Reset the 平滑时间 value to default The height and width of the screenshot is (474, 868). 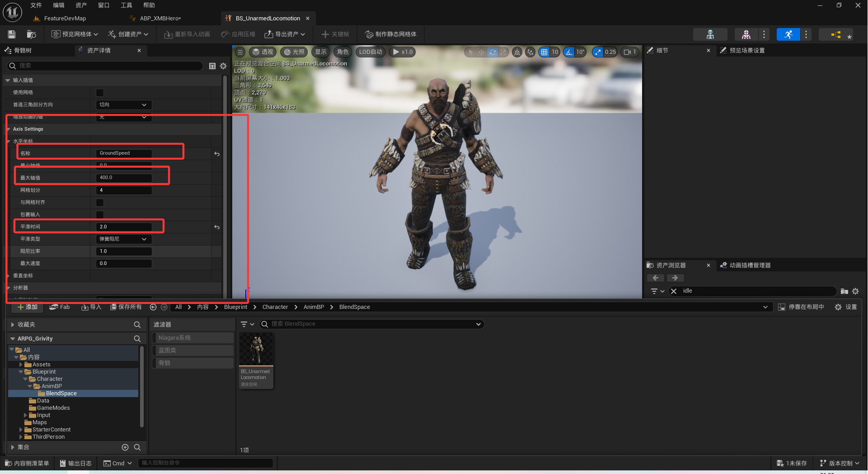click(217, 227)
